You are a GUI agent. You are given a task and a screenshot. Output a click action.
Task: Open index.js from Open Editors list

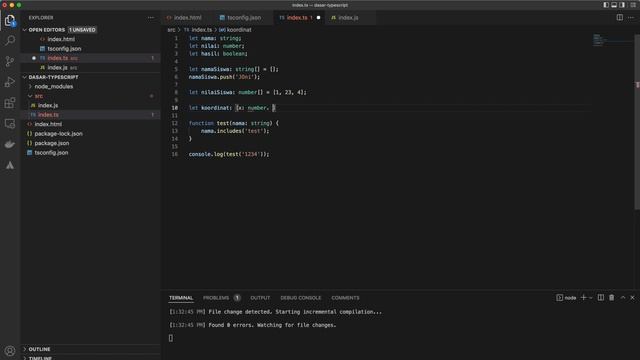tap(57, 67)
